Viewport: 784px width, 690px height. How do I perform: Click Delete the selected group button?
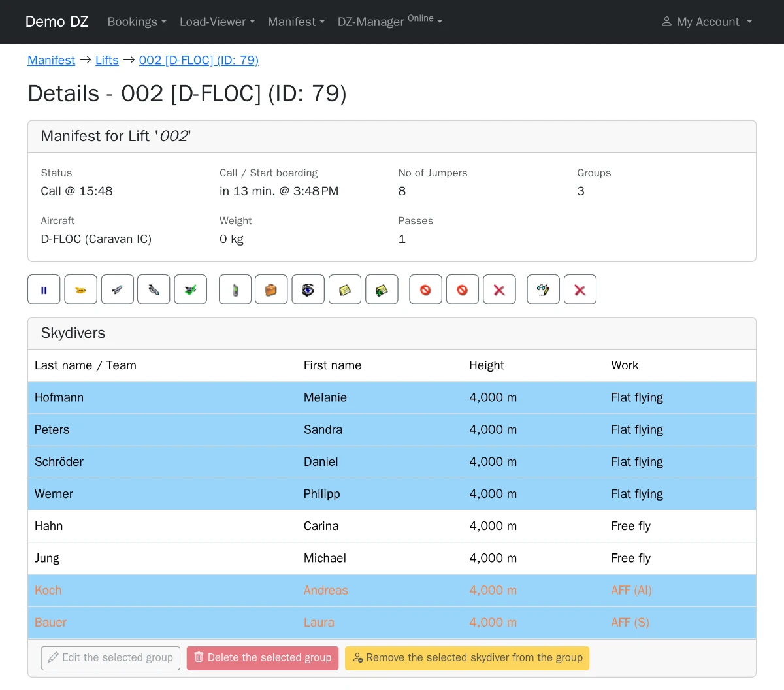point(263,658)
